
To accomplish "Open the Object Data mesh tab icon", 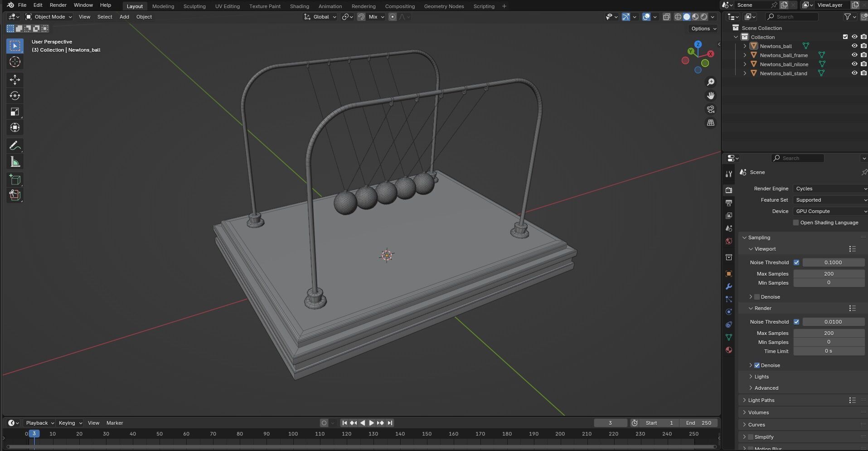I will click(729, 337).
